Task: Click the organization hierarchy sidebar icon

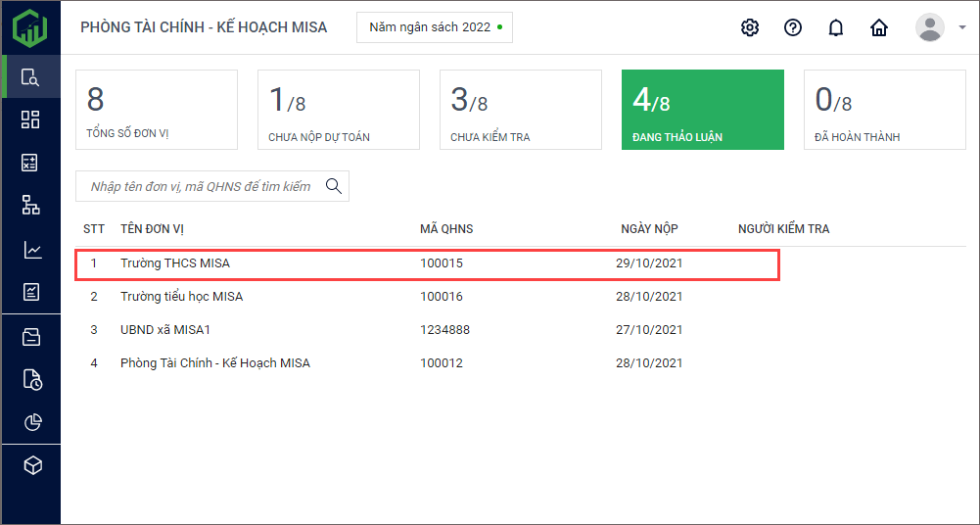Action: 30,205
